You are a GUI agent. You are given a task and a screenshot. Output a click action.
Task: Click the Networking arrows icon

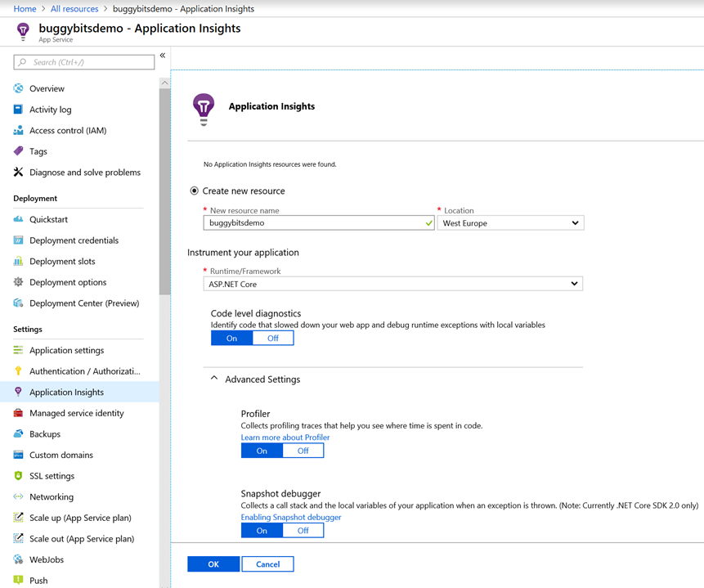(18, 496)
